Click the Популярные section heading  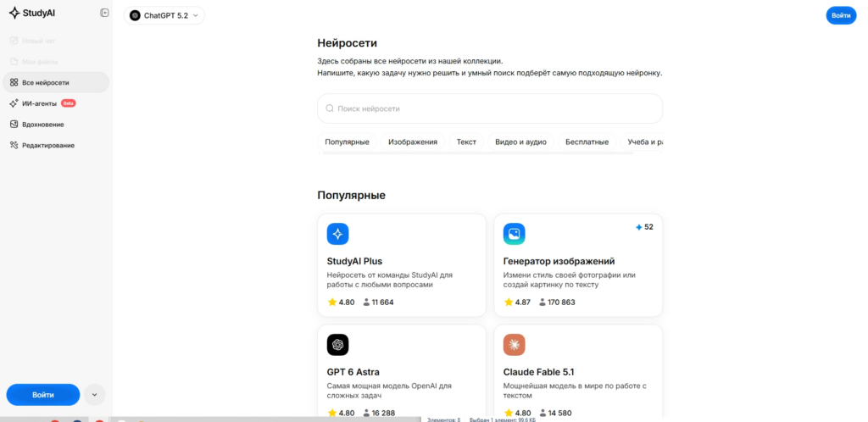[352, 195]
